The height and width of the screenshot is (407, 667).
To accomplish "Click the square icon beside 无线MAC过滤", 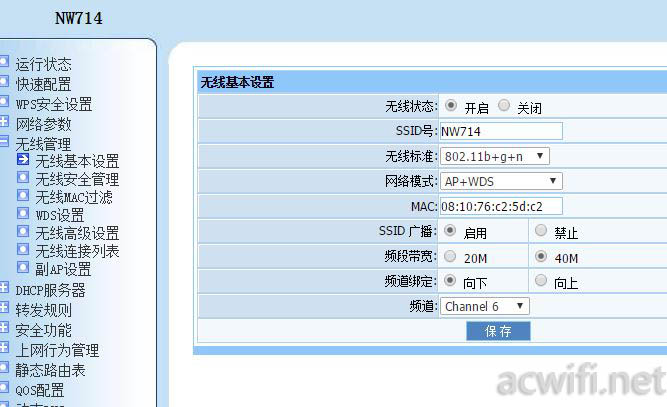I will [23, 195].
